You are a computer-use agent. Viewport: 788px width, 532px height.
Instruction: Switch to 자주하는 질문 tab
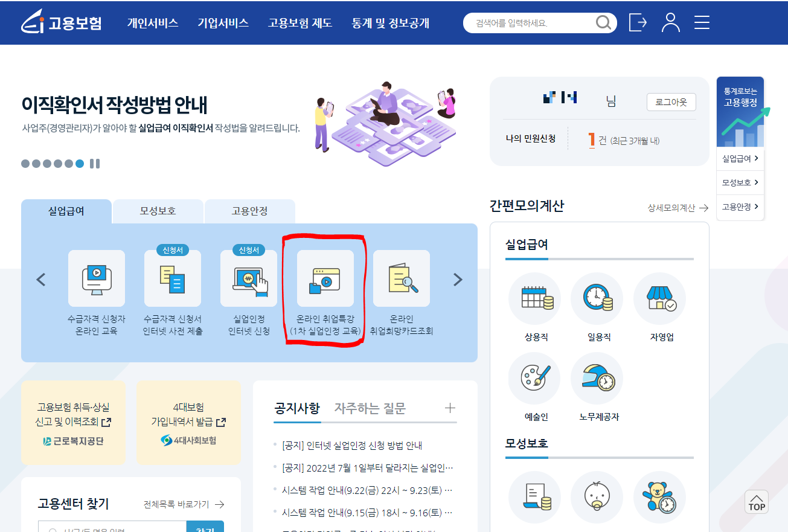[x=370, y=408]
